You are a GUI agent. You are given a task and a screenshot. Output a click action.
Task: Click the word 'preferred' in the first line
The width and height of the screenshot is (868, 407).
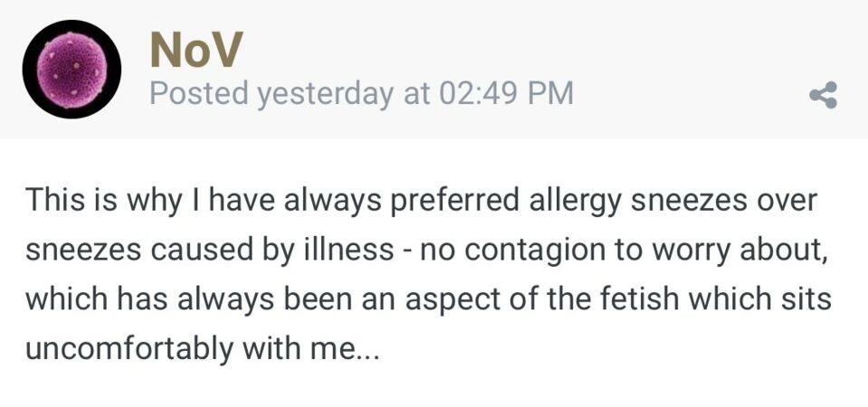(x=455, y=201)
